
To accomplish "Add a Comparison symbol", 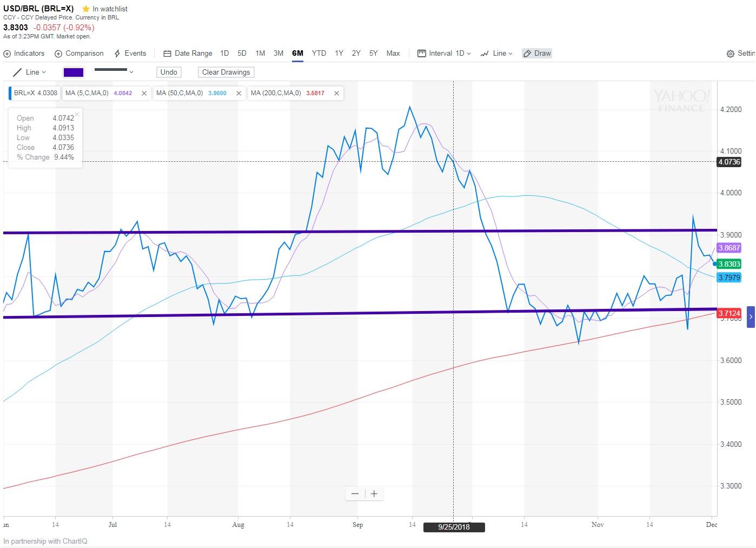I will pyautogui.click(x=79, y=53).
